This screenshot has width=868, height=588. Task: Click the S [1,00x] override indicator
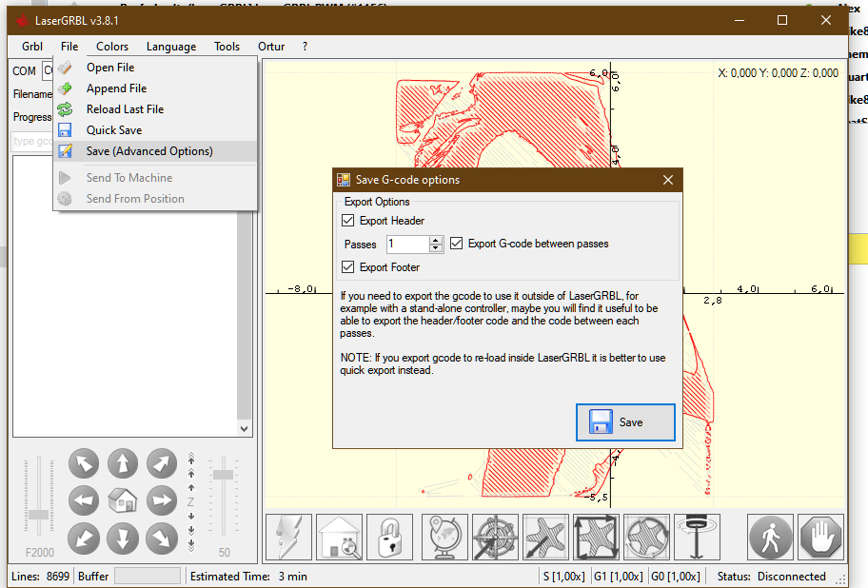click(563, 577)
